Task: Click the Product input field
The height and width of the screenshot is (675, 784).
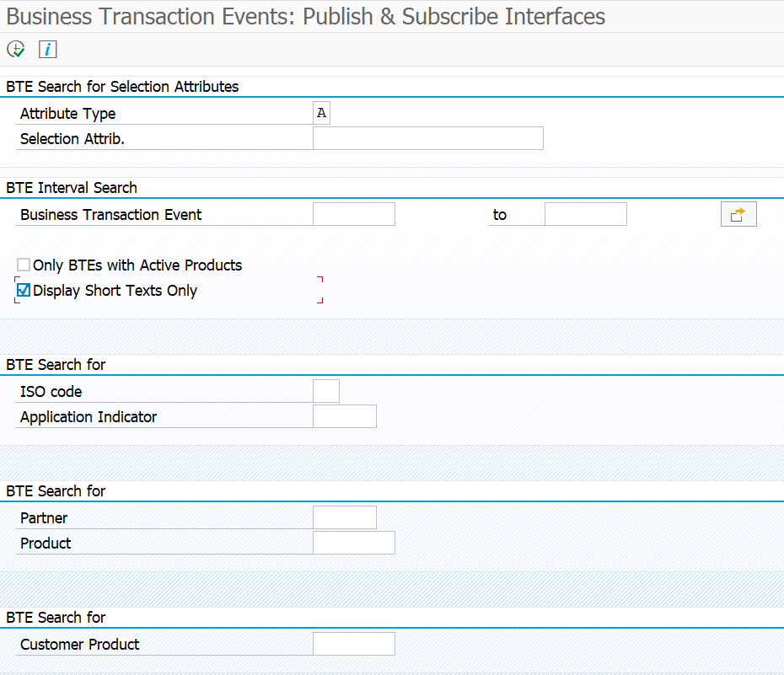Action: click(354, 543)
